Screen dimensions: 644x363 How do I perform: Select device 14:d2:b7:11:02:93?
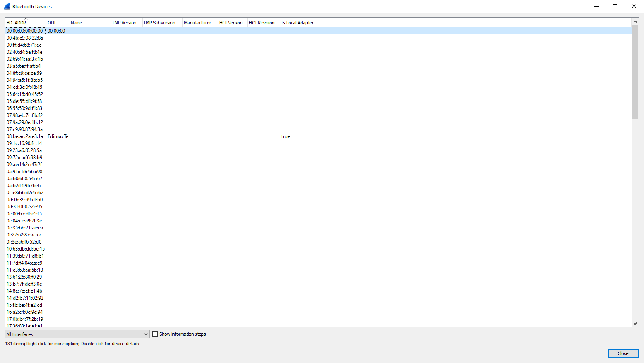(x=25, y=298)
